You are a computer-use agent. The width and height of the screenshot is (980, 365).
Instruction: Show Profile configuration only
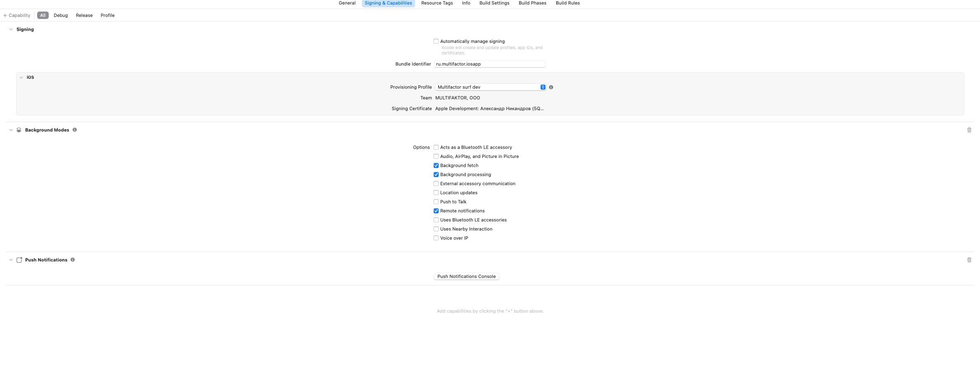108,15
